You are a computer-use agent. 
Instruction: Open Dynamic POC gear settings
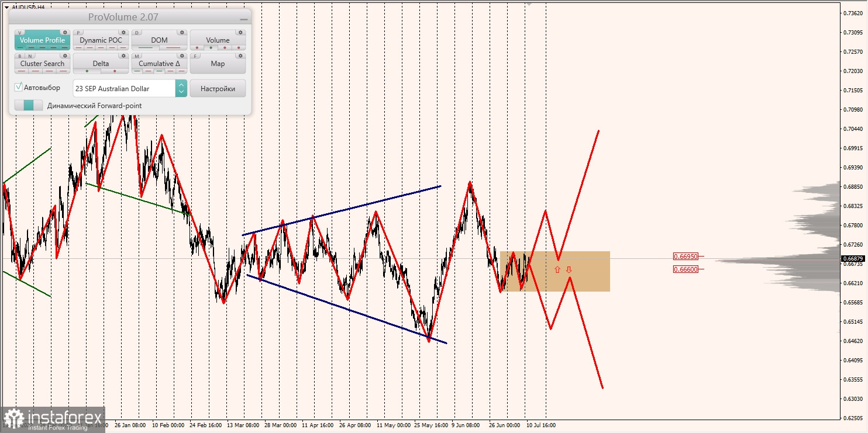[x=123, y=33]
